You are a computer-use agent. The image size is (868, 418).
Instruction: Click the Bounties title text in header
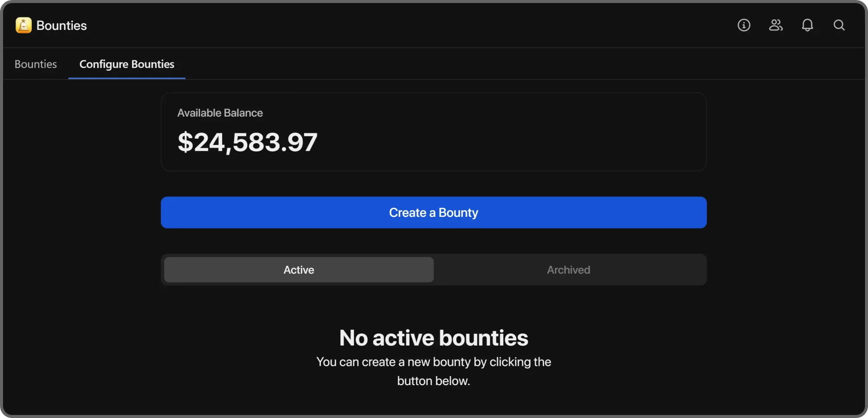coord(62,26)
